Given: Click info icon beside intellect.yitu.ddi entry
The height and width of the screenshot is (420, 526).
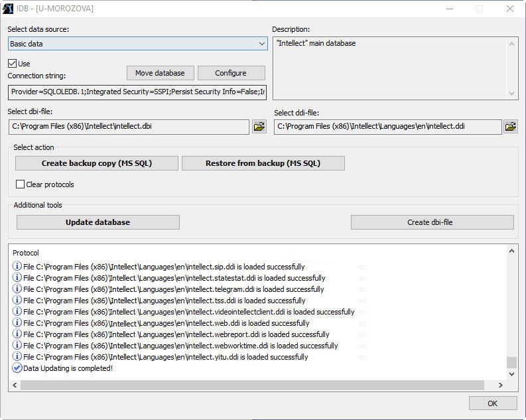Looking at the screenshot, I should click(x=17, y=356).
